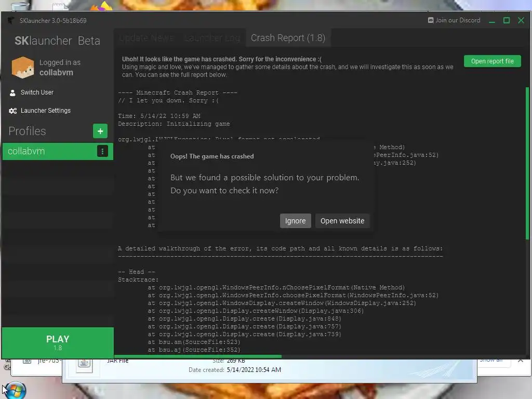Click Open website button in crash dialog
The height and width of the screenshot is (399, 532).
pyautogui.click(x=342, y=221)
